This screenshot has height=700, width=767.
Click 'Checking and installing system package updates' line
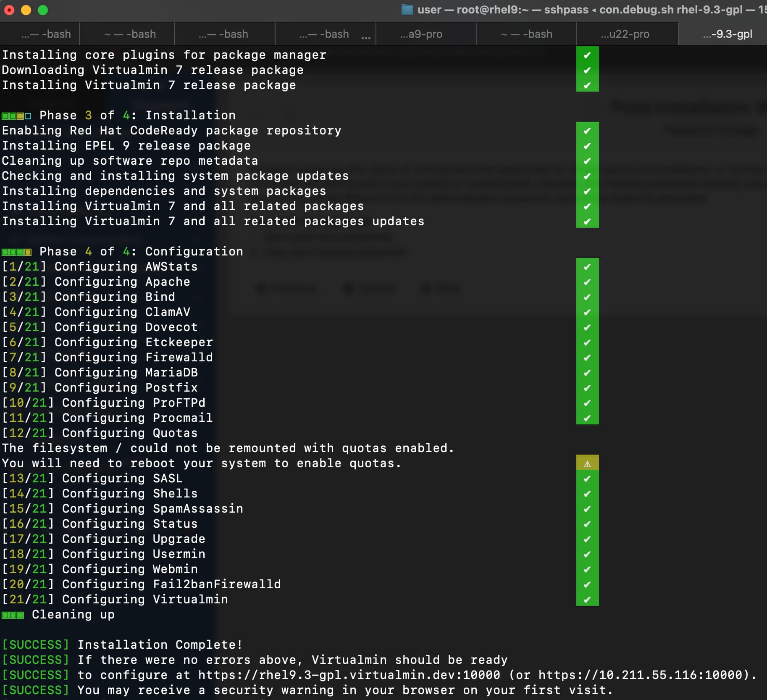(175, 176)
